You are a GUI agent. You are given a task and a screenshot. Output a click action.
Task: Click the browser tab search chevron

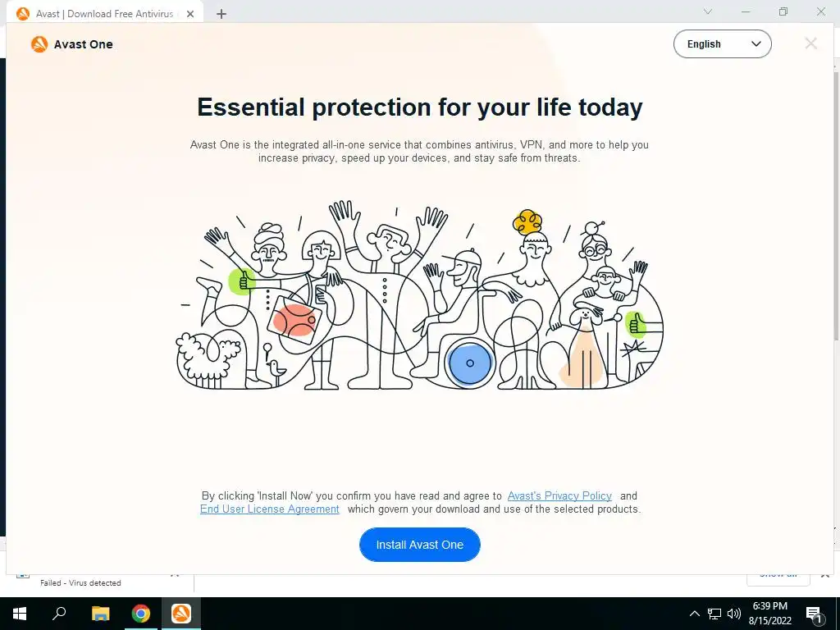point(708,11)
